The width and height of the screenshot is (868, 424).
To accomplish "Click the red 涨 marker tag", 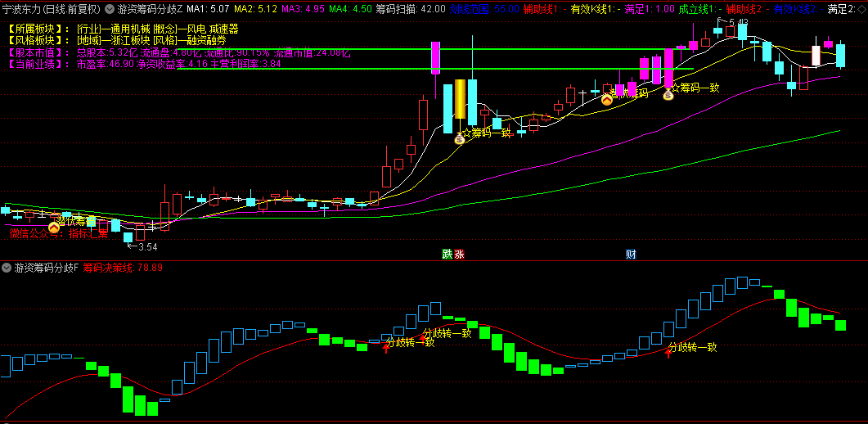I will [459, 255].
